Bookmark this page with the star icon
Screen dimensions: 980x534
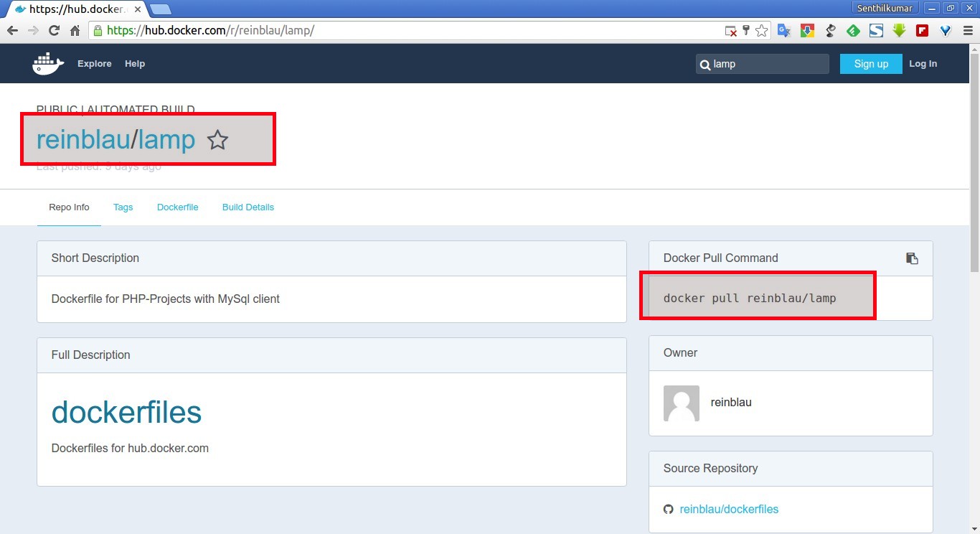pos(761,31)
